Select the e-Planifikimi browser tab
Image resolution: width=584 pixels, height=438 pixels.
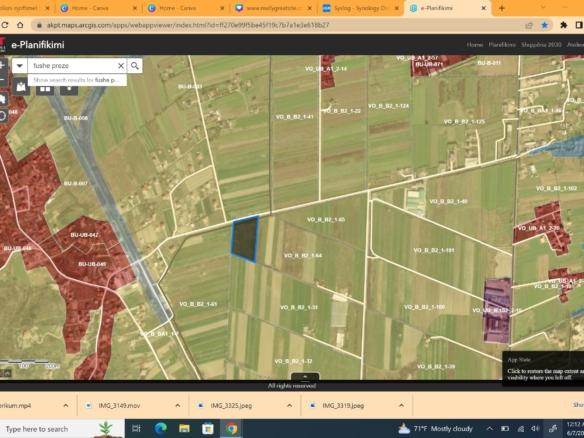[x=448, y=8]
